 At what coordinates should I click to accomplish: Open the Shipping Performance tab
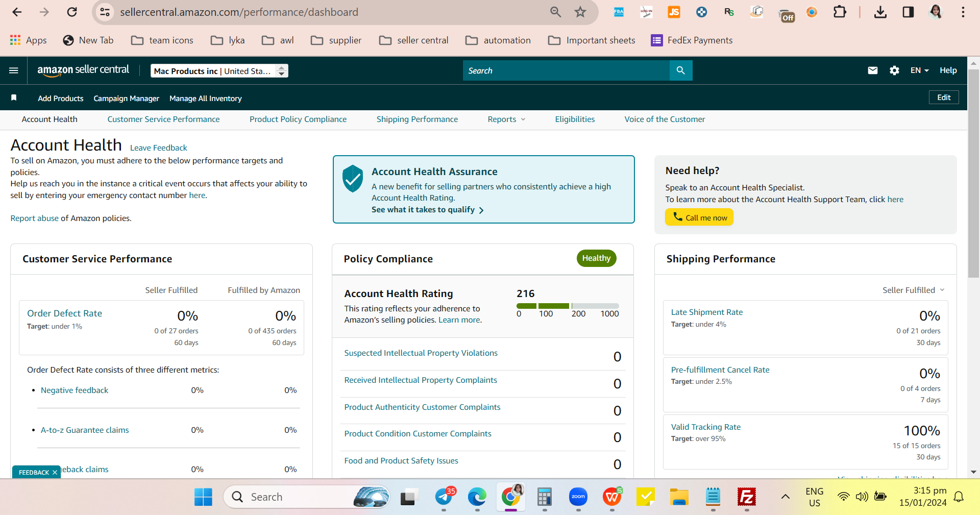(x=417, y=119)
